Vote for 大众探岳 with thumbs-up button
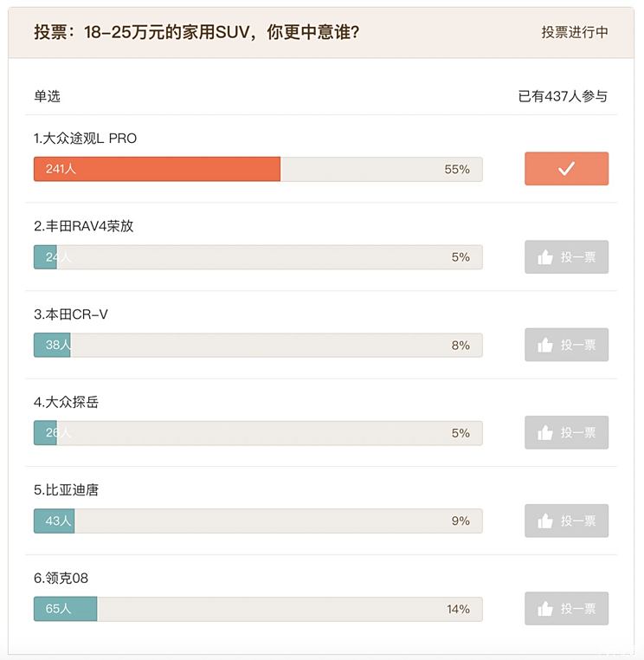This screenshot has height=660, width=644. pyautogui.click(x=566, y=433)
